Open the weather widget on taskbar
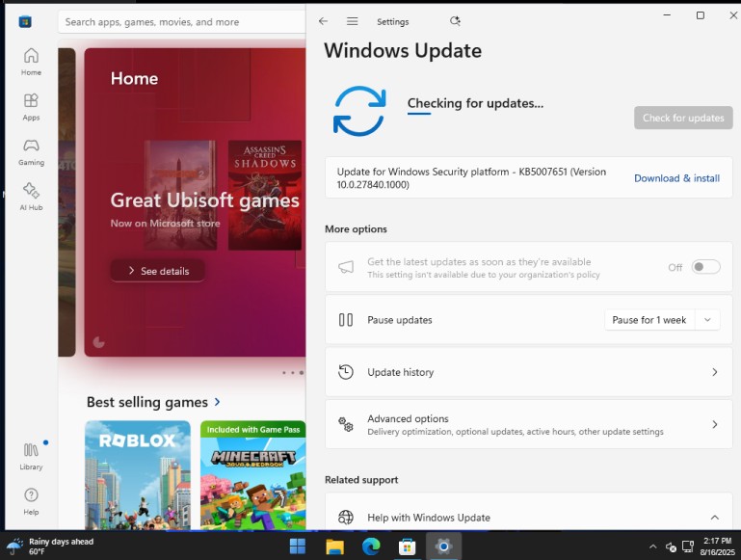Screen dimensions: 741x560 pos(49,547)
